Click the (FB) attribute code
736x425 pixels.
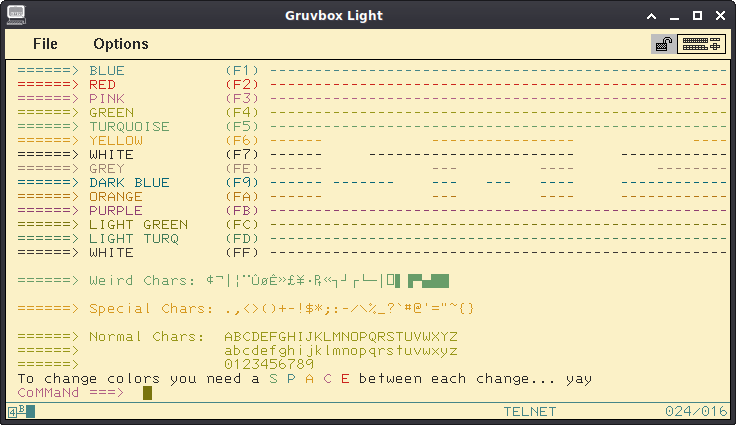click(242, 210)
